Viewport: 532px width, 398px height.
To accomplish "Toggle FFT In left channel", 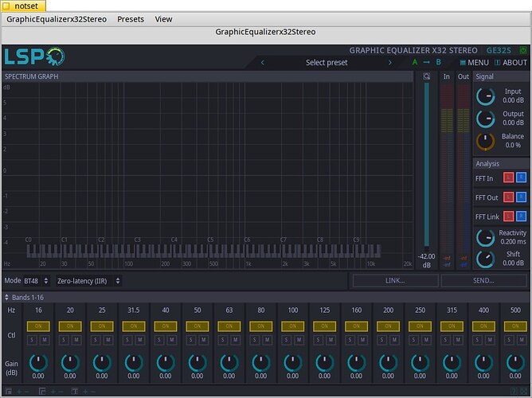I will coord(508,178).
